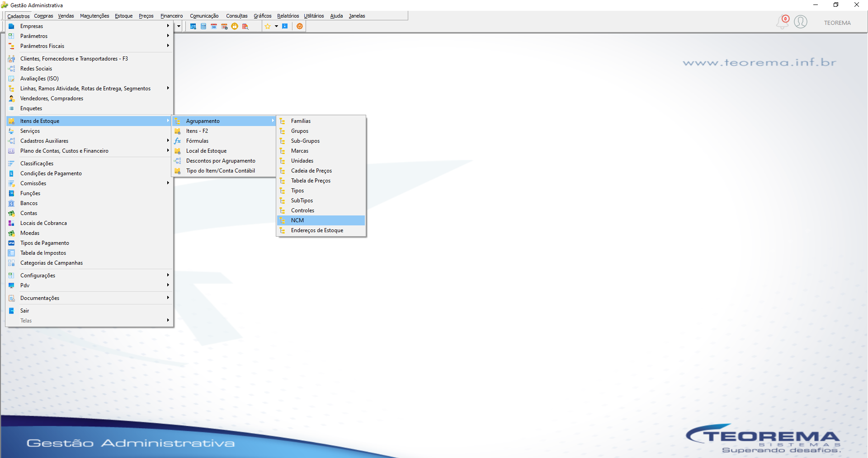Expand the Parâmetros submenu
The width and height of the screenshot is (868, 458).
(90, 36)
